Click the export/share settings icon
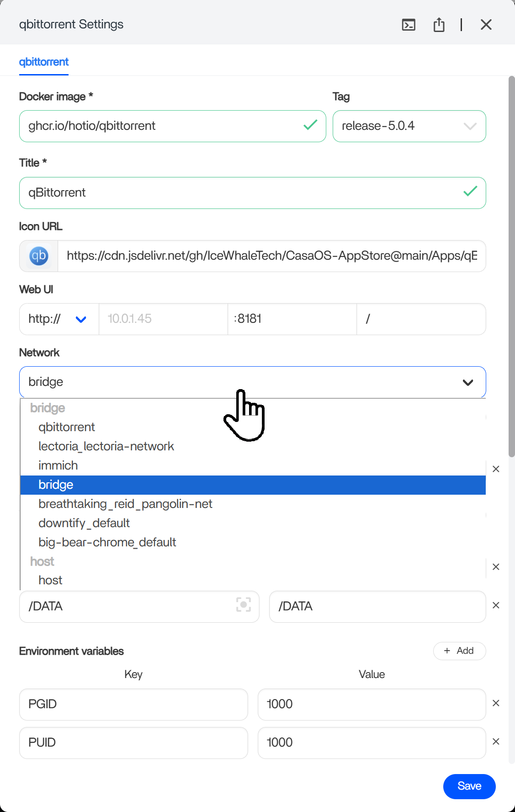The image size is (515, 812). 439,25
